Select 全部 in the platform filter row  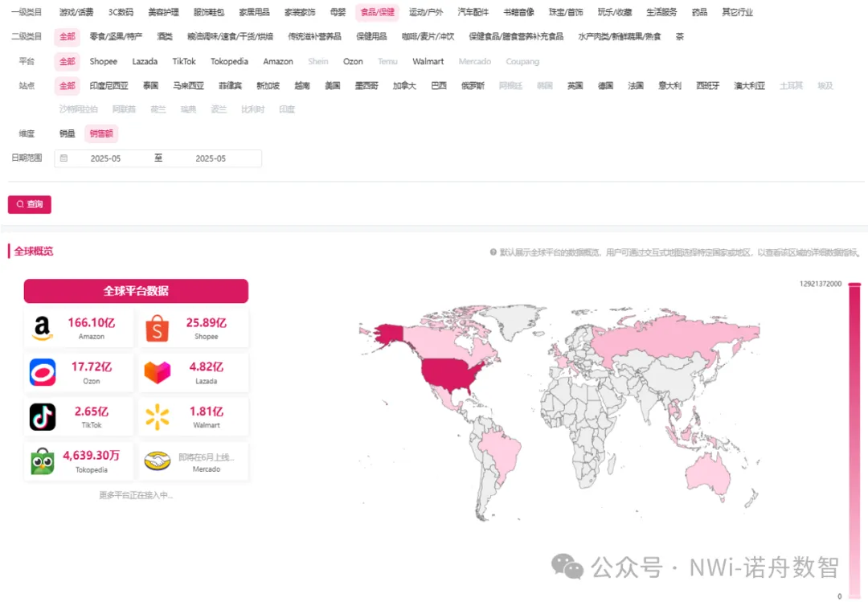click(68, 61)
